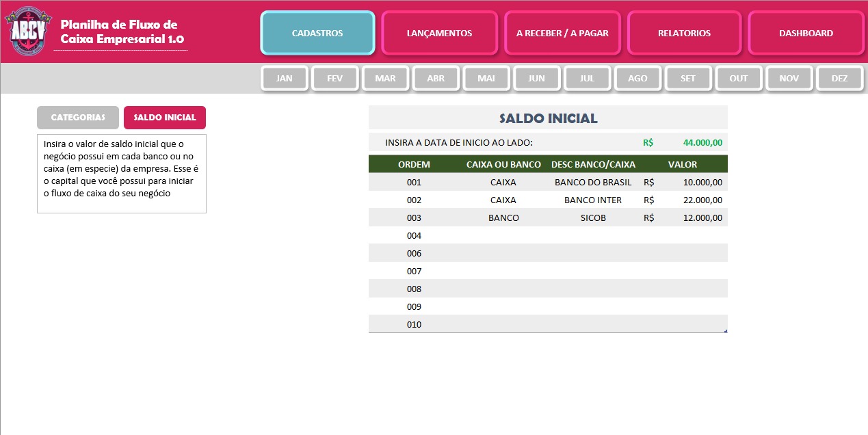
Task: Open the DEZ month sheet
Action: [839, 78]
